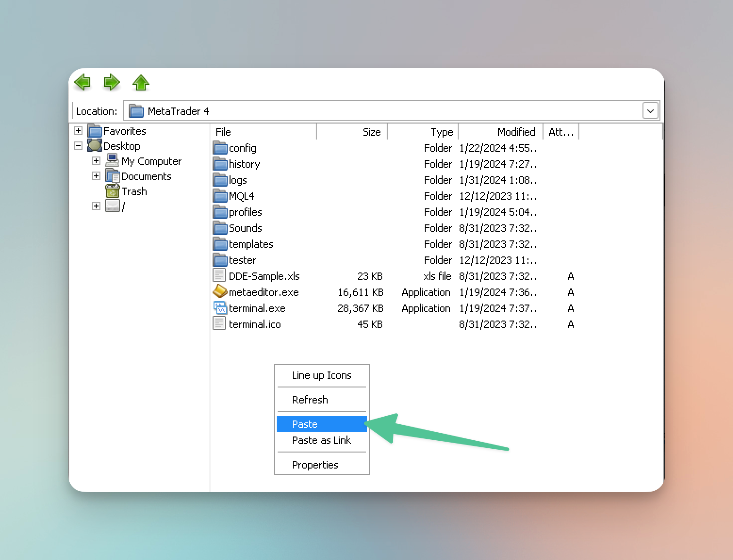Select the terminal.ico file name
Viewport: 733px width, 560px height.
tap(255, 324)
